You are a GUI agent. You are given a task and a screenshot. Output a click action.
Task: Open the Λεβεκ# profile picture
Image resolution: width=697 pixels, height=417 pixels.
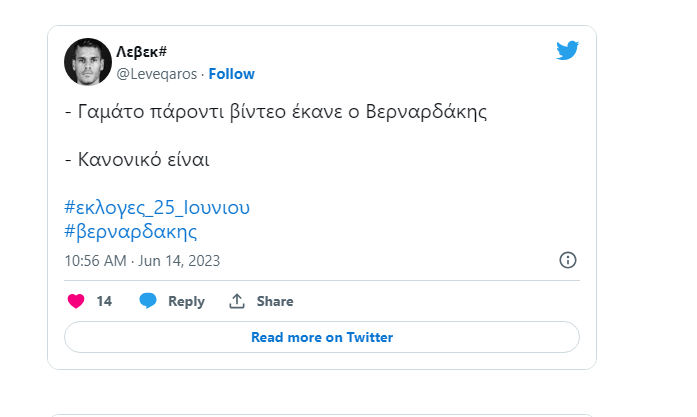[88, 62]
